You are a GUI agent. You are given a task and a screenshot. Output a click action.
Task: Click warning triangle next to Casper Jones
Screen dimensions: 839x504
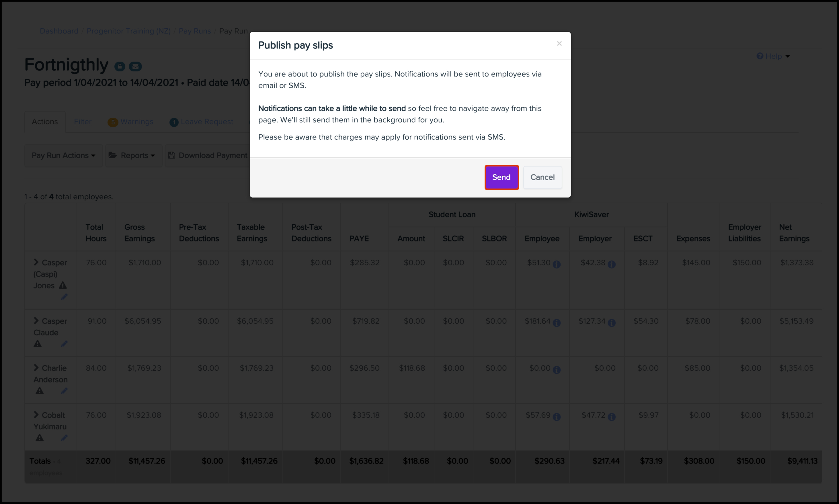[63, 285]
